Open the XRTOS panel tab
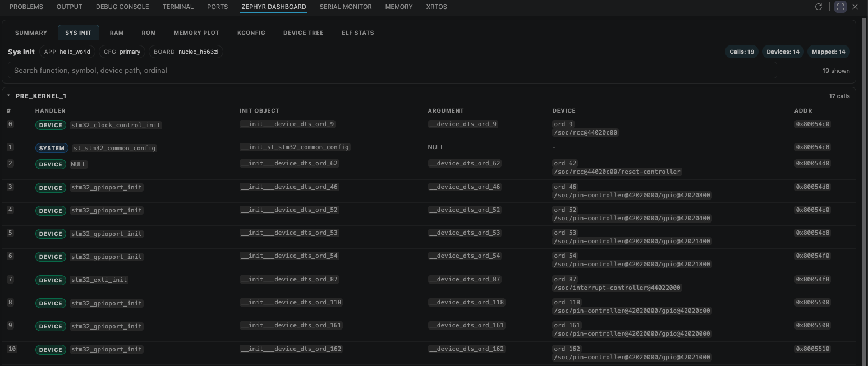Viewport: 868px width, 366px height. click(437, 7)
